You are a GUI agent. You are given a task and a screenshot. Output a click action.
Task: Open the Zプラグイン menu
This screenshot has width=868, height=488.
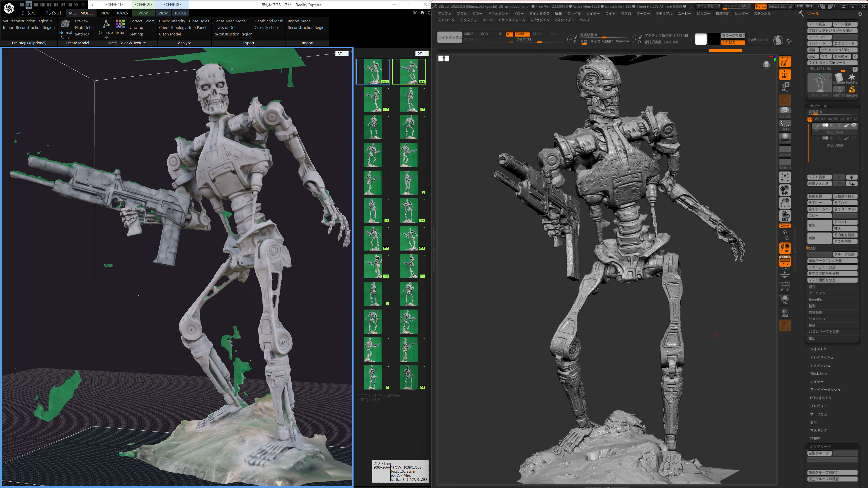point(540,20)
